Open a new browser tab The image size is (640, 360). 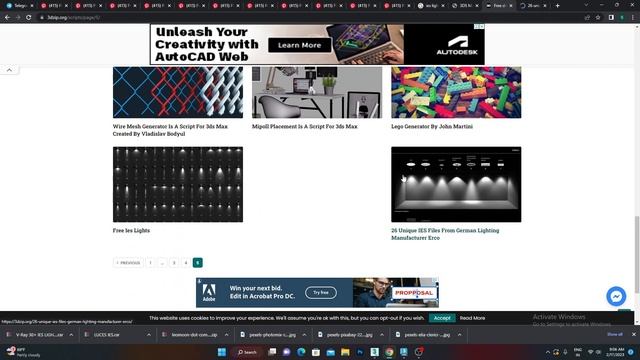558,6
